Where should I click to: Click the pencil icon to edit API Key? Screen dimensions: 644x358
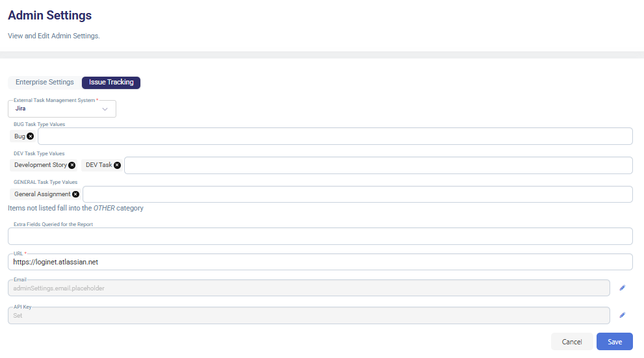click(x=622, y=315)
